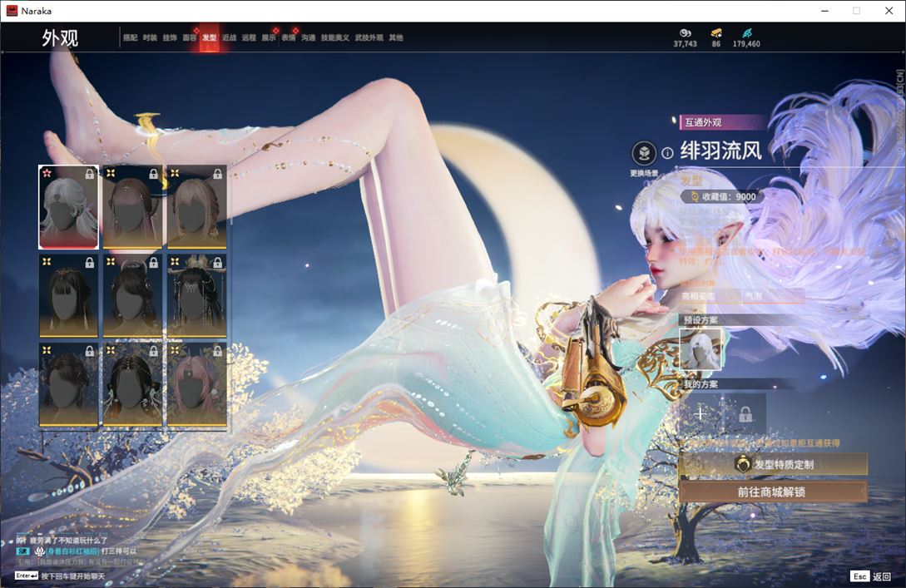Click the Esc 返回 back button
Viewport: 906px width, 588px height.
pos(871,576)
